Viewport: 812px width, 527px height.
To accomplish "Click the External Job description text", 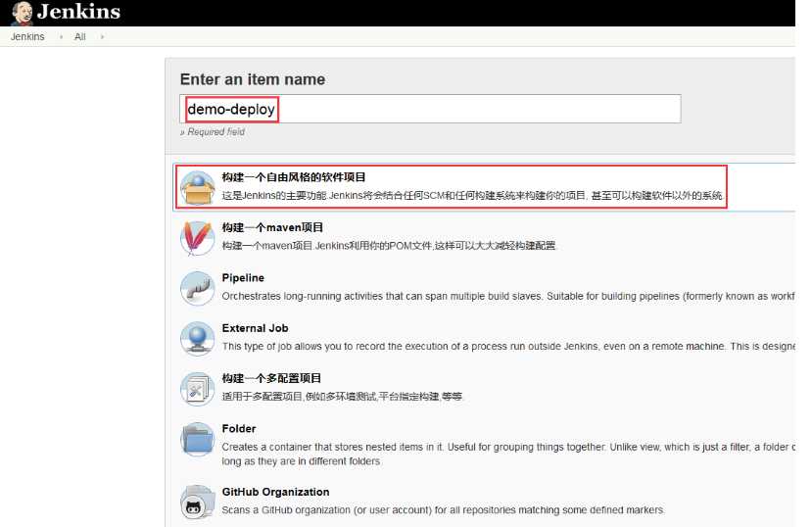I will point(508,347).
